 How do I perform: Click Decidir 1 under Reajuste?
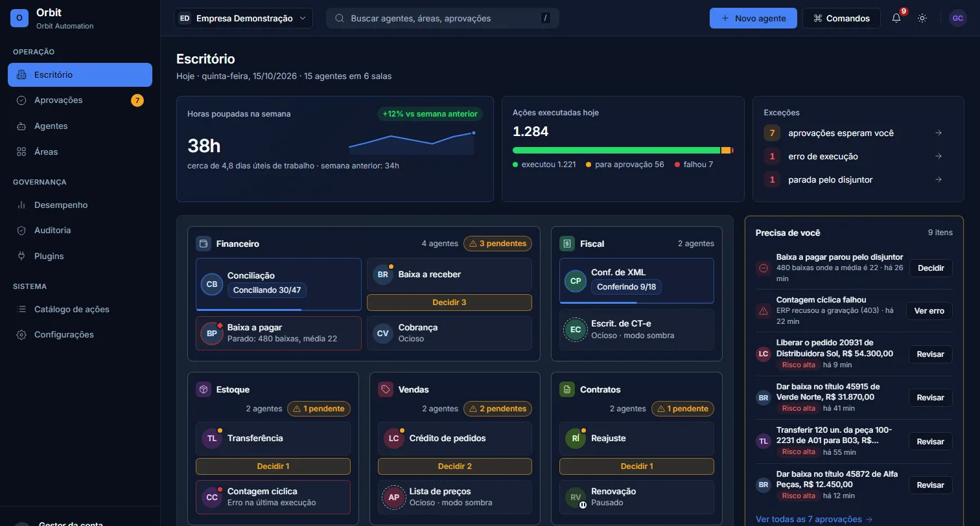[636, 466]
